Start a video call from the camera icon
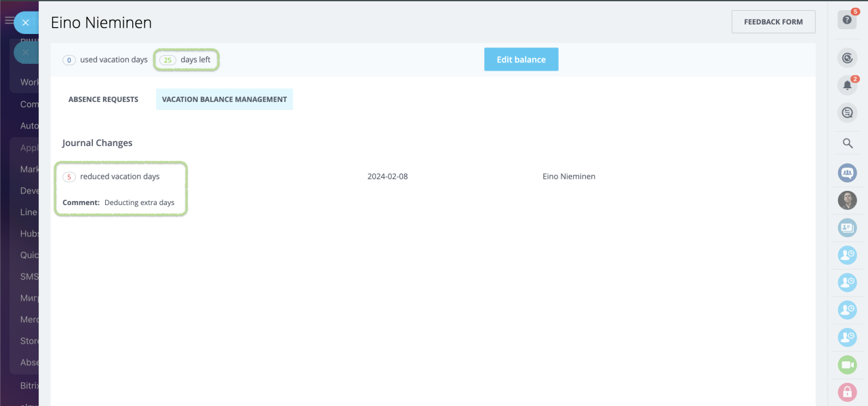The image size is (868, 406). coord(846,365)
